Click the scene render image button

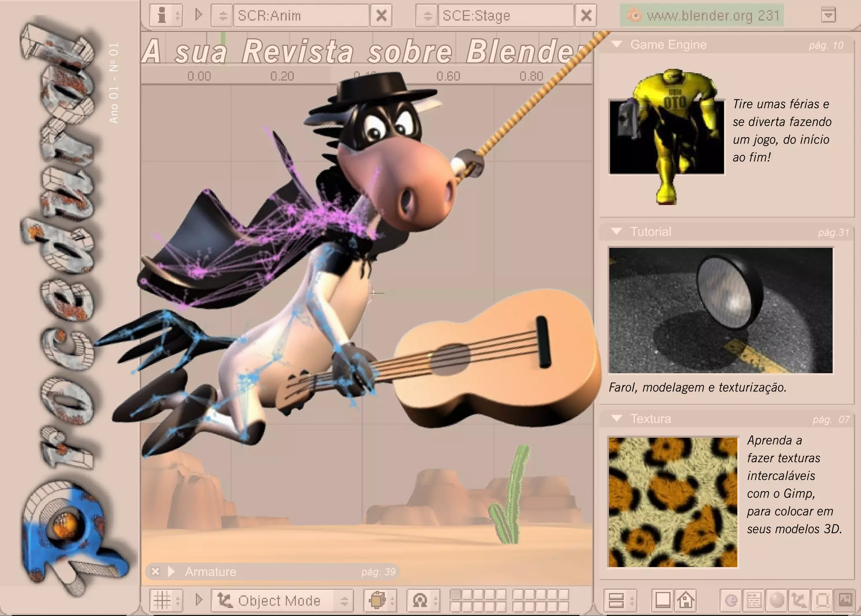click(x=845, y=600)
